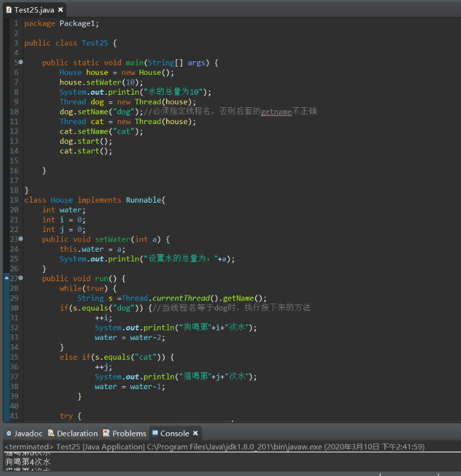Open the Problems tab

(x=129, y=433)
